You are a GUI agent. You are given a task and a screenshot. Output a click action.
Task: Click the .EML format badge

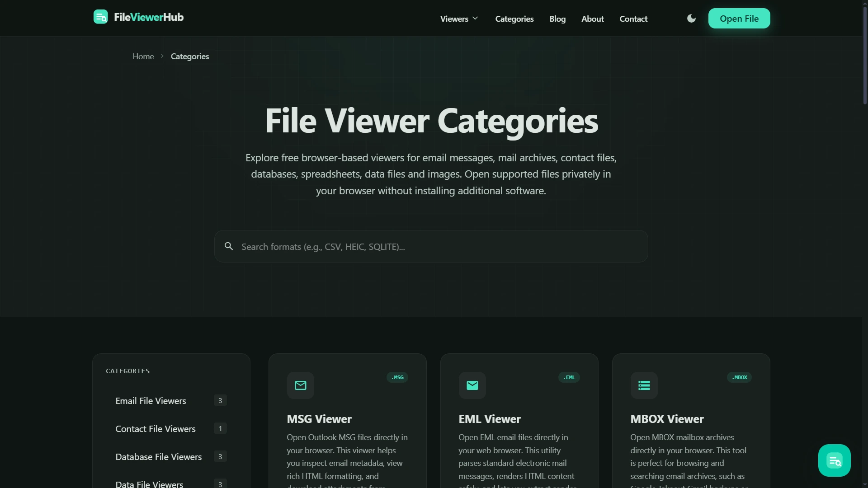[x=569, y=377]
